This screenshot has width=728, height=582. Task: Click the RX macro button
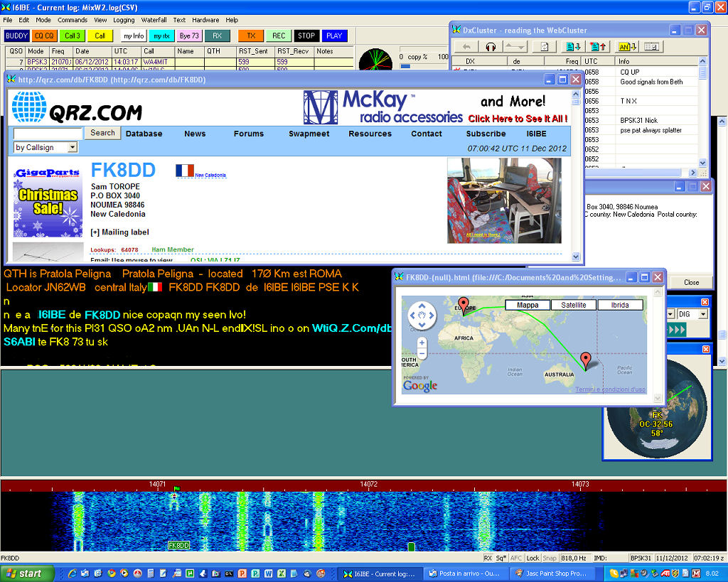point(217,36)
